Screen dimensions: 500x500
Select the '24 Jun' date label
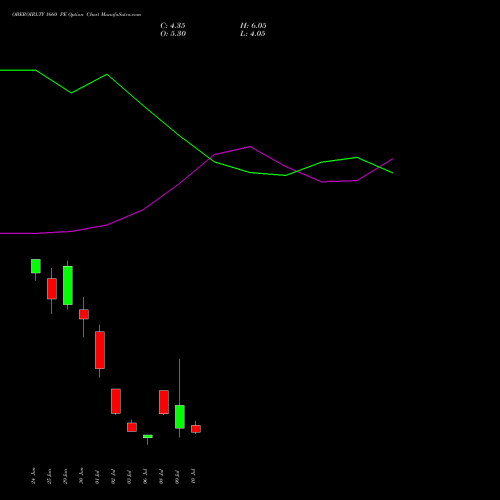(x=33, y=476)
